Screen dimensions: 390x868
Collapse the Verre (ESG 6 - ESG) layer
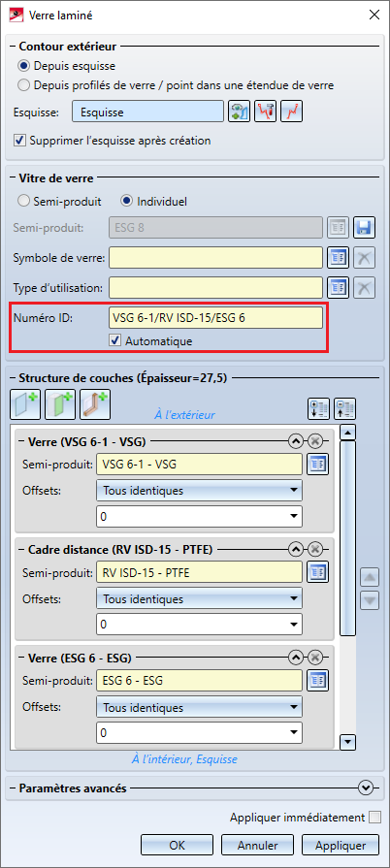point(296,658)
